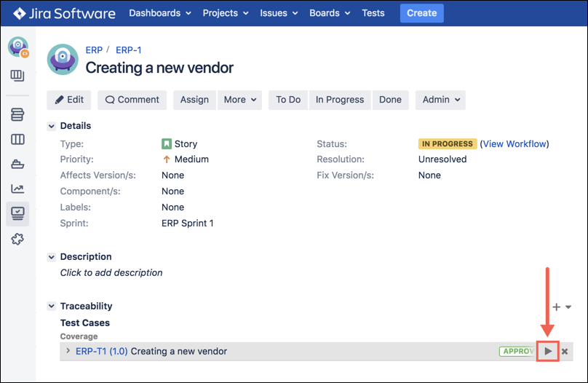588x383 pixels.
Task: Open the releases ship icon in the sidebar
Action: point(17,164)
